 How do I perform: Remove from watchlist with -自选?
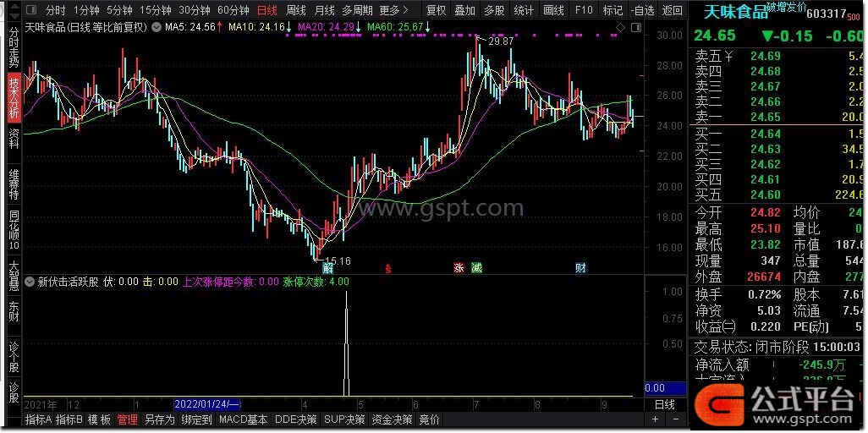click(x=642, y=10)
